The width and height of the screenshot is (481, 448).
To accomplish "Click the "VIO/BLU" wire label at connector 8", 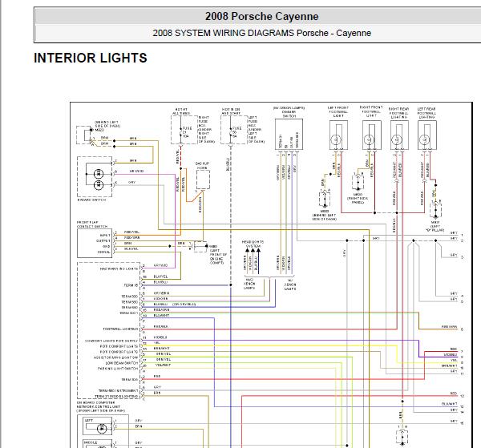I will (451, 354).
